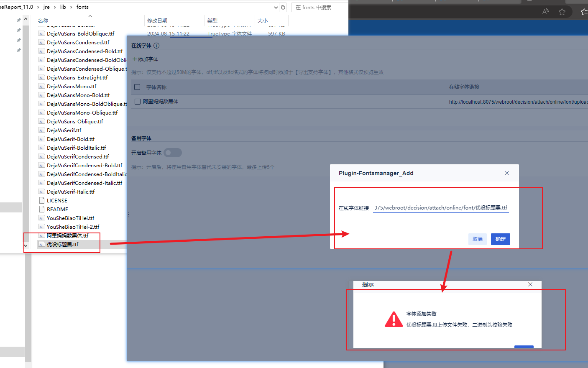Toggle the 开启备用字体 switch
Viewport: 588px width, 368px height.
click(173, 153)
